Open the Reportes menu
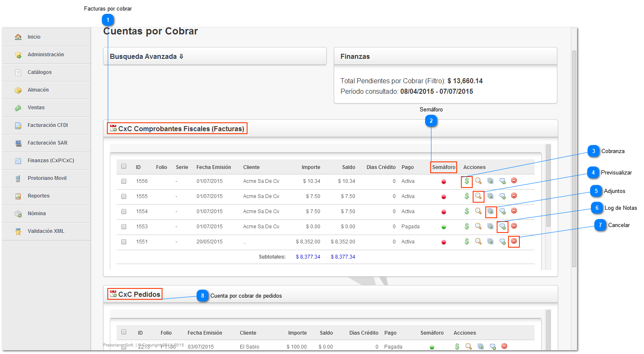The width and height of the screenshot is (644, 354). coord(46,196)
